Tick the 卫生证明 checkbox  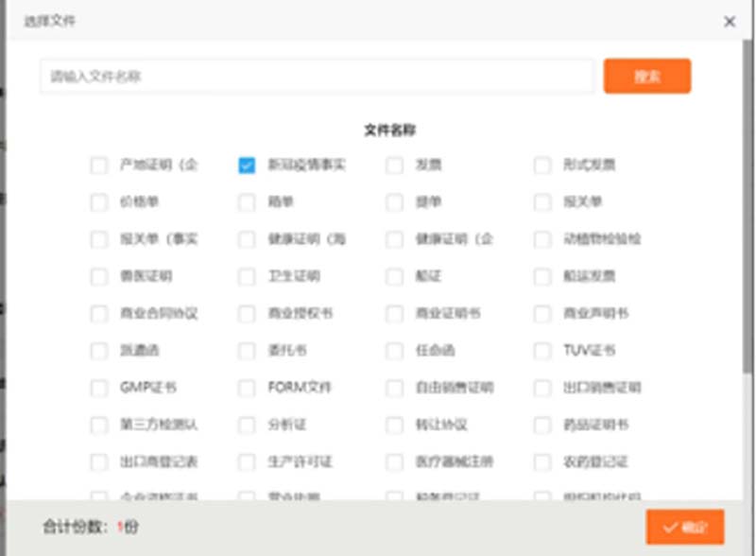point(247,277)
